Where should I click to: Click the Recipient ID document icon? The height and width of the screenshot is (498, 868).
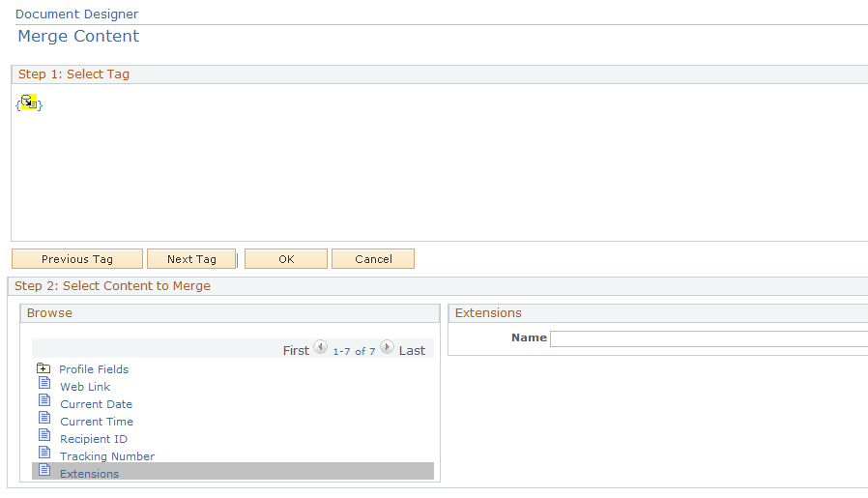44,435
